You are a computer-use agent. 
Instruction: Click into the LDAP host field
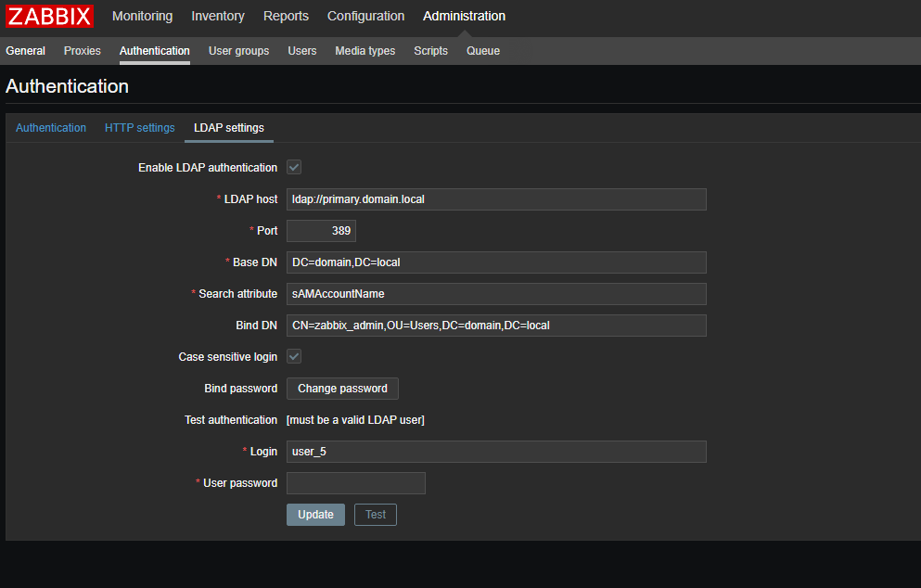click(496, 199)
